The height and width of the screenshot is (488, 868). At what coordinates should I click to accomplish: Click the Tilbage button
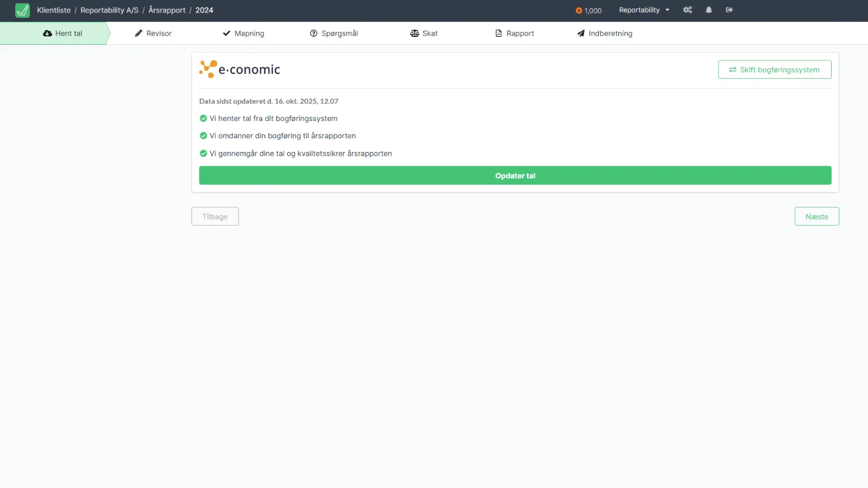(215, 216)
